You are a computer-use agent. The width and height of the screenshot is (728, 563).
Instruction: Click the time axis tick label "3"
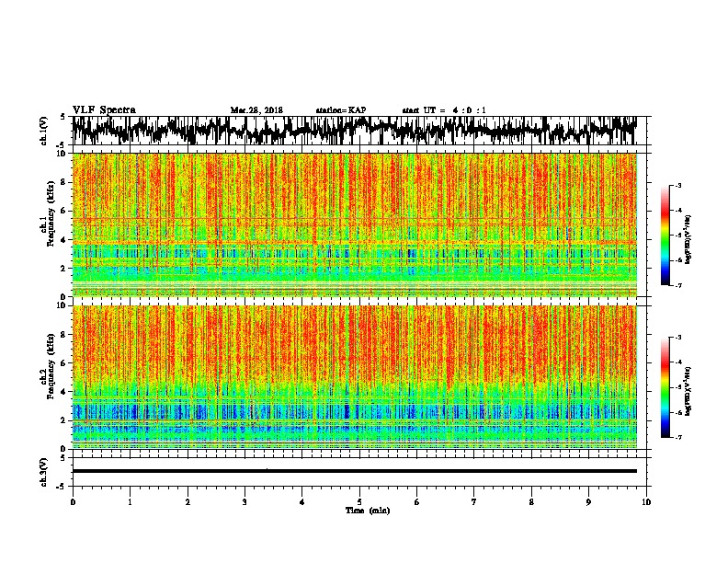245,502
